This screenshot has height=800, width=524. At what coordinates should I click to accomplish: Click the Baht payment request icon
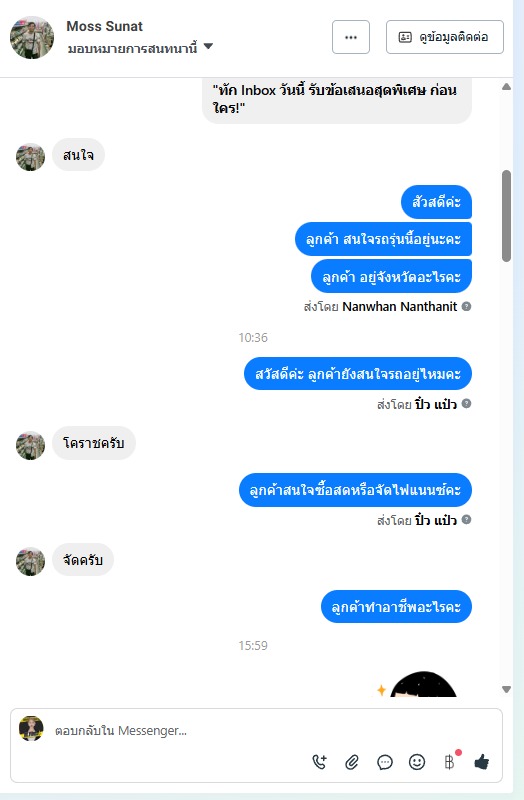pyautogui.click(x=450, y=762)
